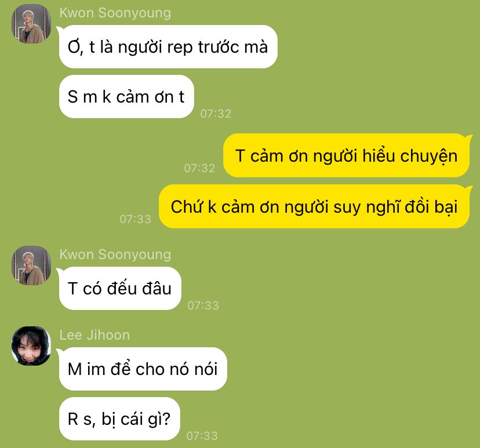Click 07:33 timestamp after "R s, bị cái gì?"
The width and height of the screenshot is (480, 448).
[202, 436]
